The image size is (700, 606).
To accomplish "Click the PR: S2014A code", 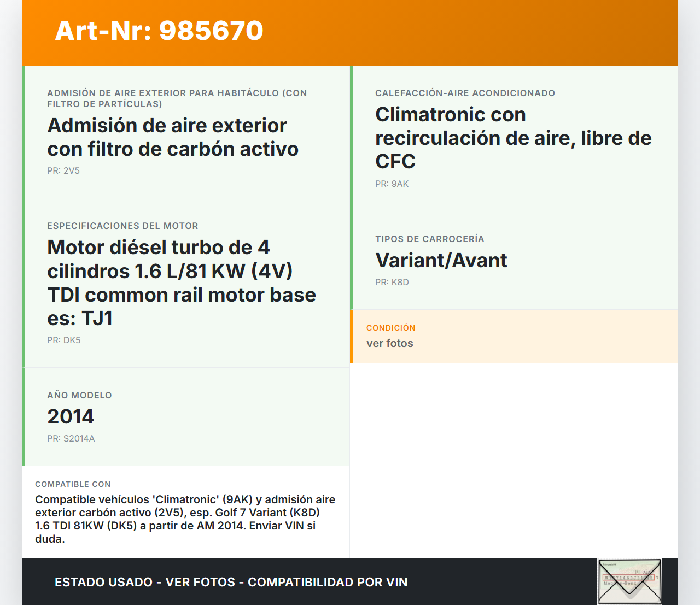I will point(71,438).
